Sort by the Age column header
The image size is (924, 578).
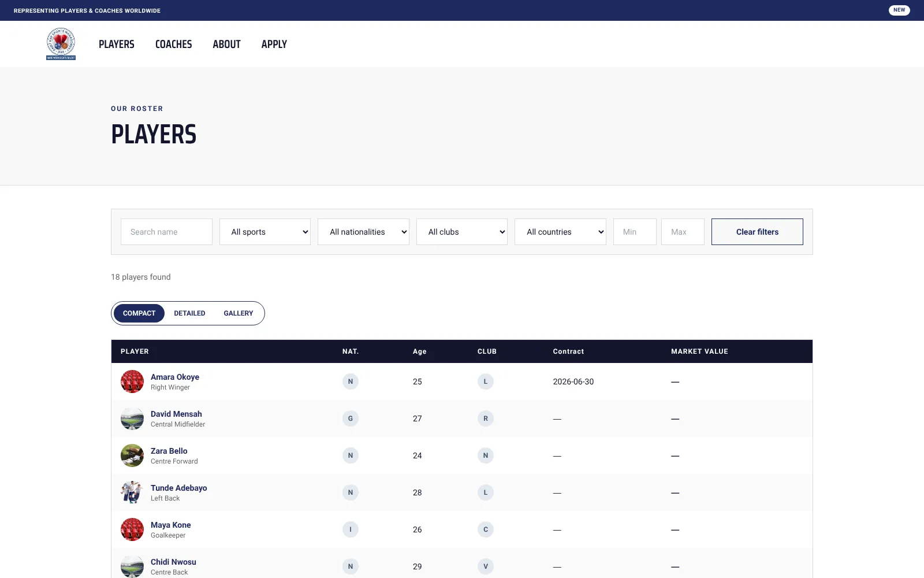click(x=420, y=351)
